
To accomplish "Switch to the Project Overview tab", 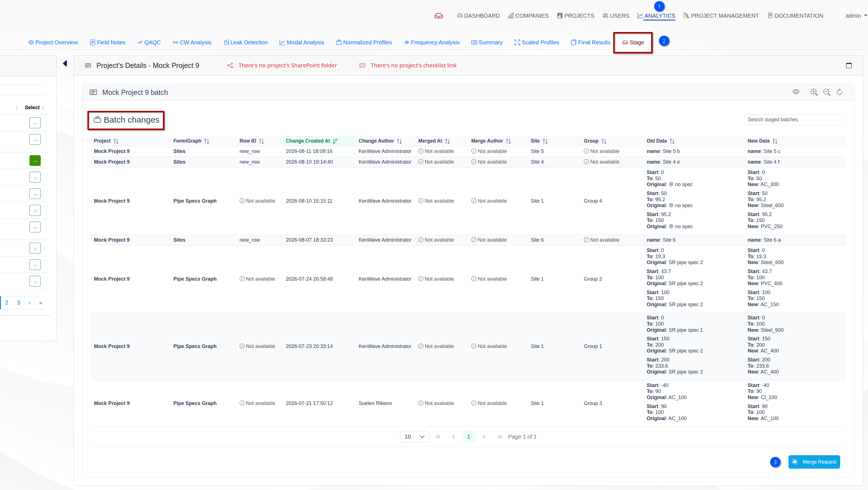I will (x=53, y=42).
